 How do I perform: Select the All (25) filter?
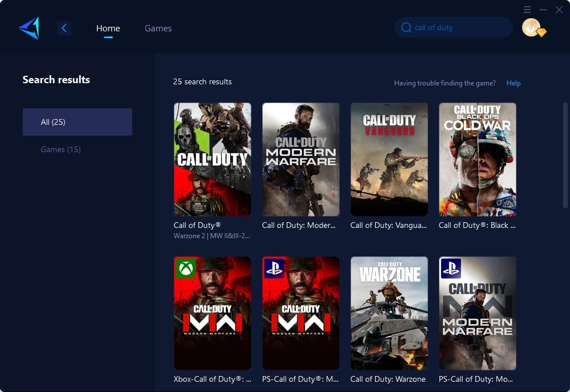coord(78,122)
